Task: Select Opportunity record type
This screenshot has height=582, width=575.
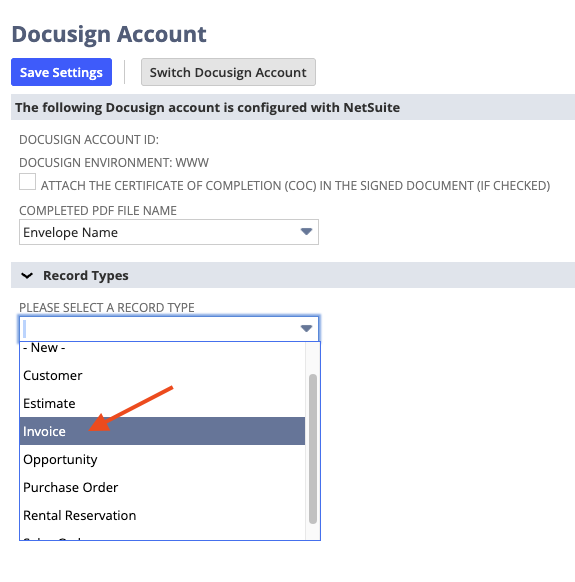Action: pos(162,460)
